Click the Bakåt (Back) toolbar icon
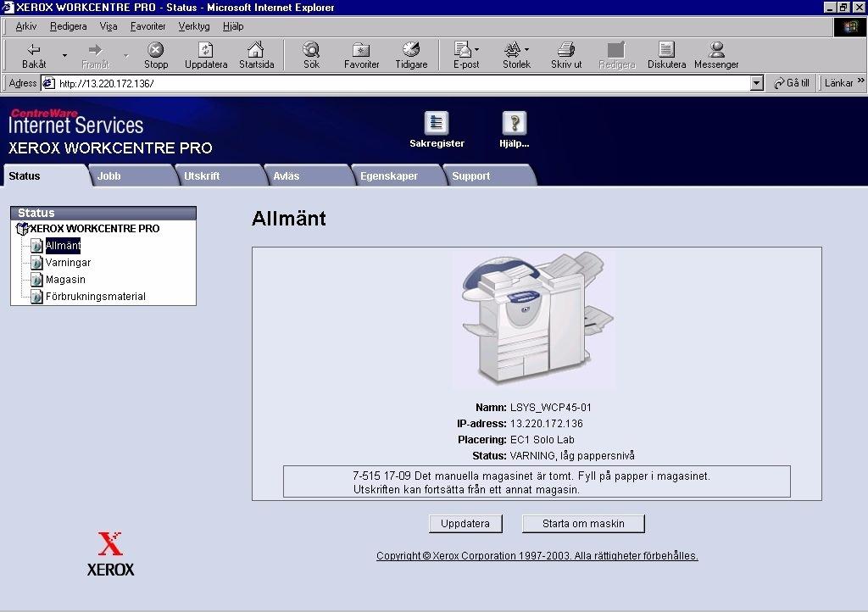 tap(34, 50)
